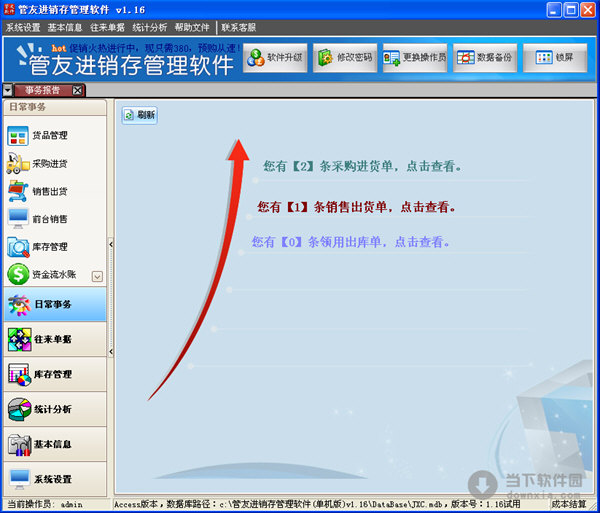
Task: Click the app icon in title bar
Action: point(9,9)
